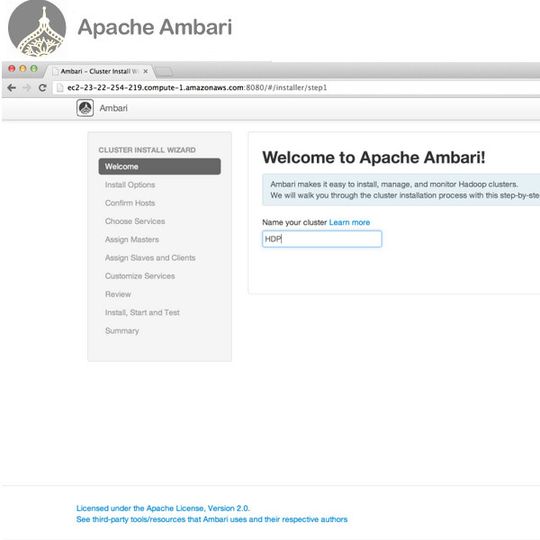Select Install, Start and Test step

point(142,313)
